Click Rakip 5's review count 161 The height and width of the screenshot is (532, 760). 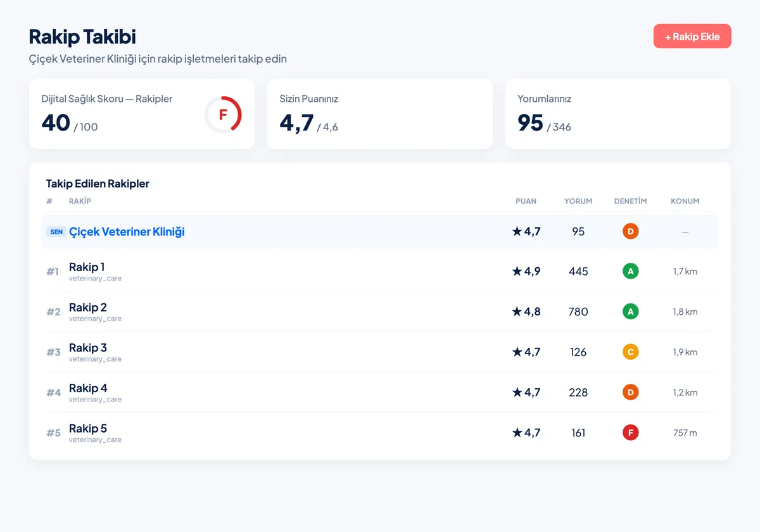[x=578, y=433]
